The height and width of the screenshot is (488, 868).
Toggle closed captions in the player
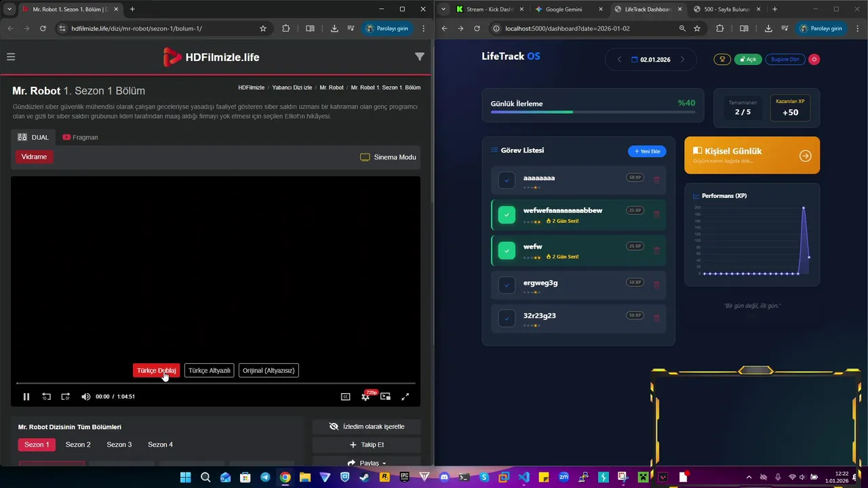[346, 396]
